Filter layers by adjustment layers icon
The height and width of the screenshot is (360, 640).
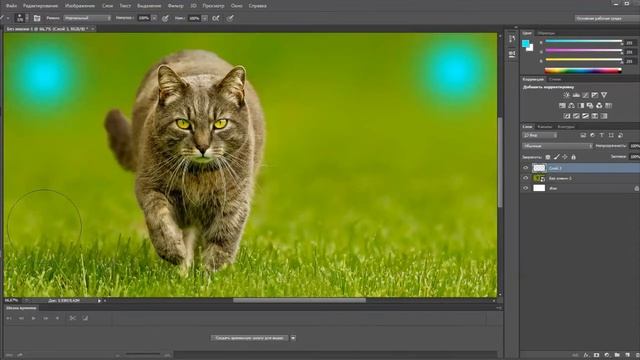(592, 135)
